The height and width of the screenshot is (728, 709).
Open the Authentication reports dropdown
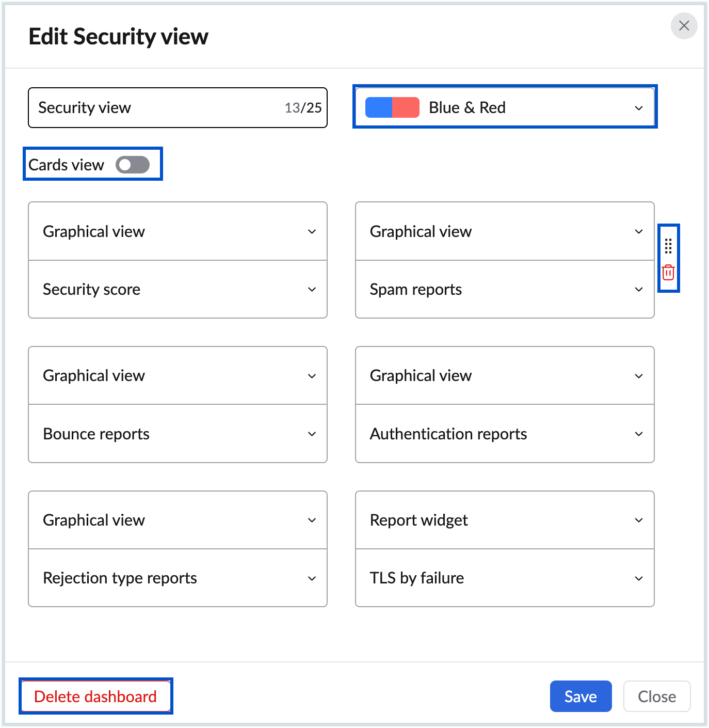coord(505,434)
